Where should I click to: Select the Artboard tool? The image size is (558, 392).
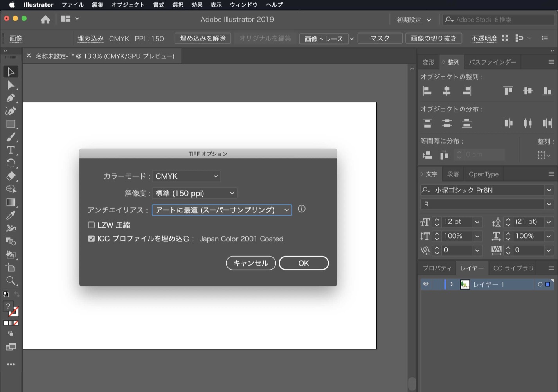[11, 268]
